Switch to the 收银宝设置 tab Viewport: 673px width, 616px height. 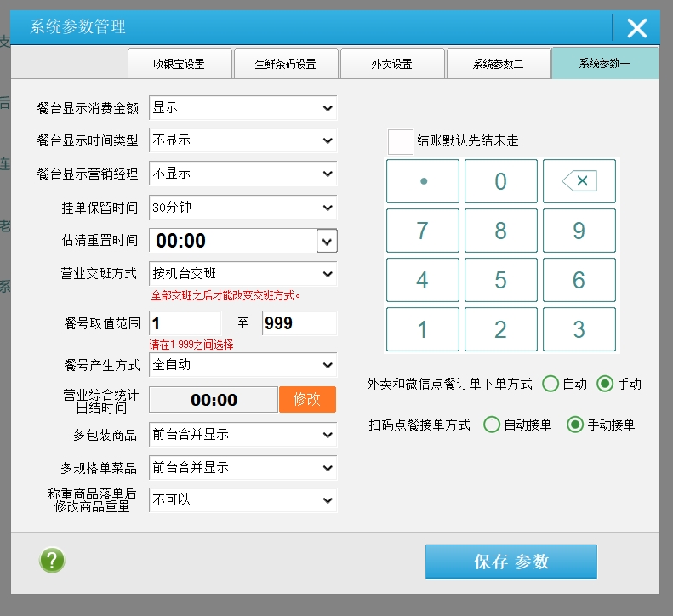pos(179,64)
